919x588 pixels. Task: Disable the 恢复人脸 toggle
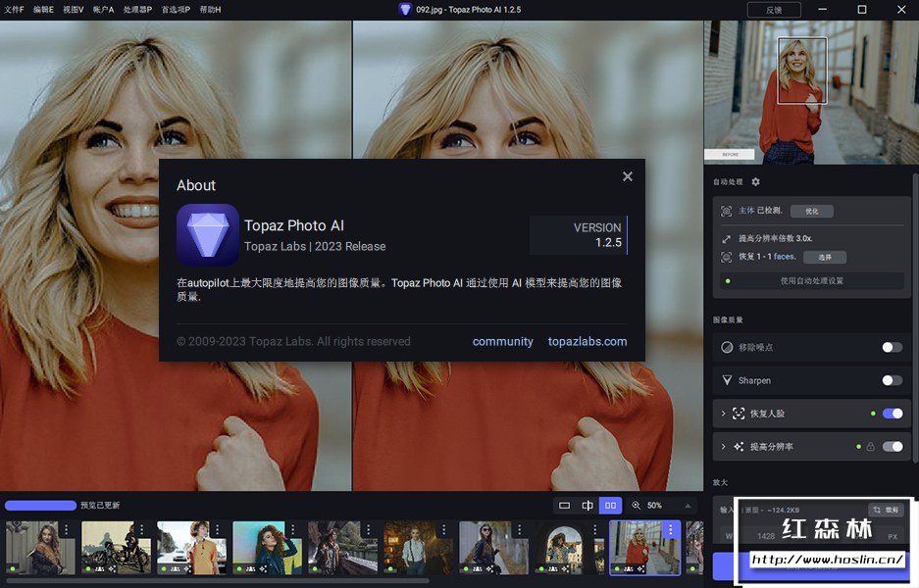tap(893, 414)
